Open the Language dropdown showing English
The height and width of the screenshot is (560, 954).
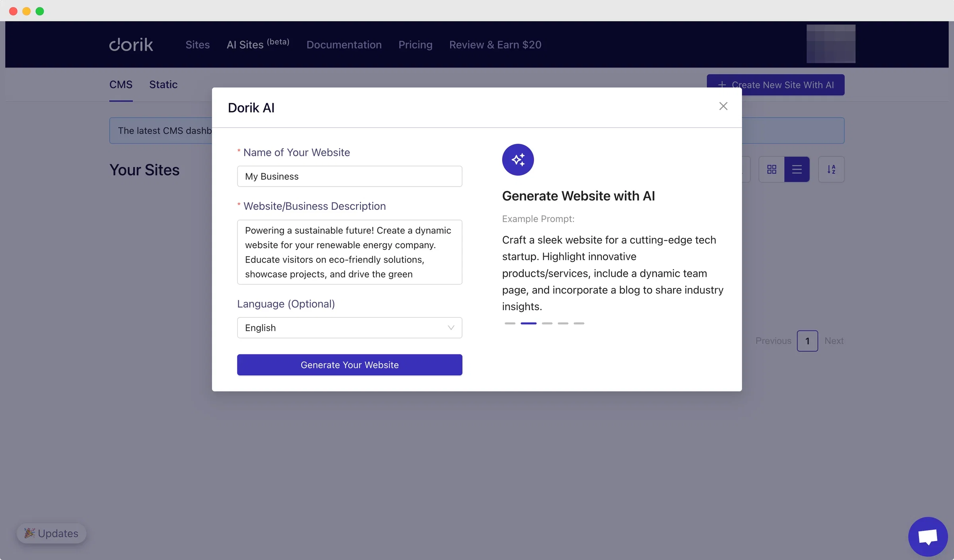pos(350,328)
